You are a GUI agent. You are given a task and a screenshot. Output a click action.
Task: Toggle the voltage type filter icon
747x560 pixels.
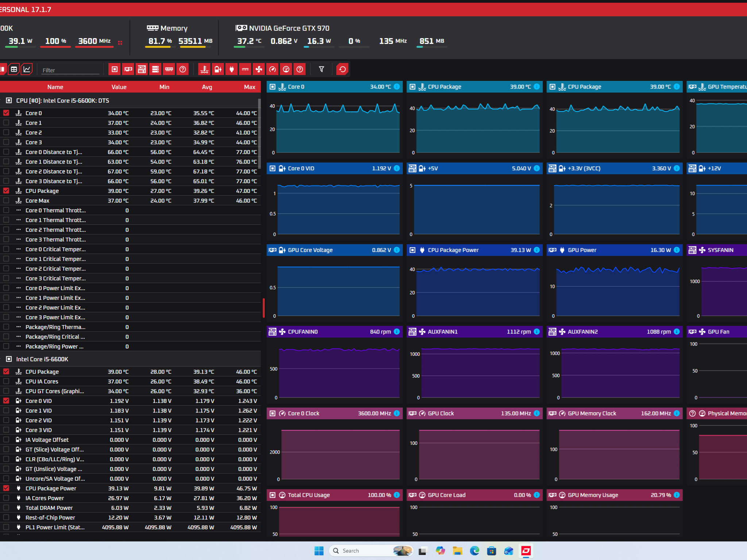[x=218, y=69]
